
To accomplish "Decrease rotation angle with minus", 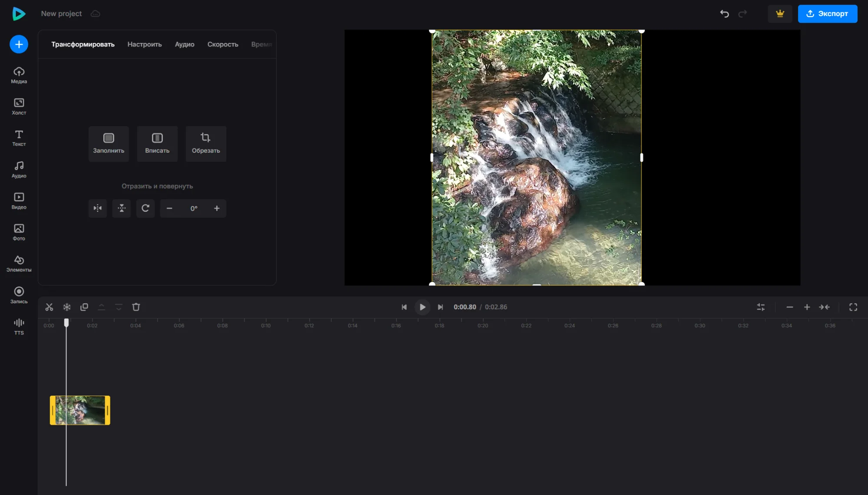I will (169, 208).
